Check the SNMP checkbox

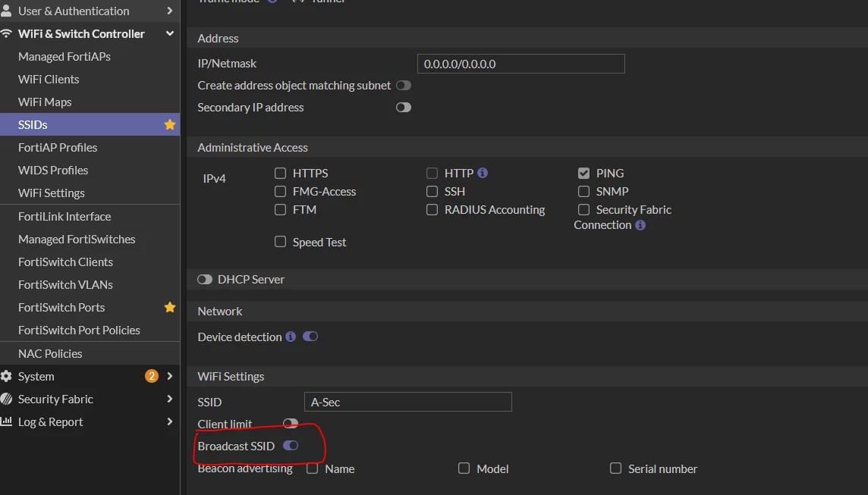click(x=584, y=191)
